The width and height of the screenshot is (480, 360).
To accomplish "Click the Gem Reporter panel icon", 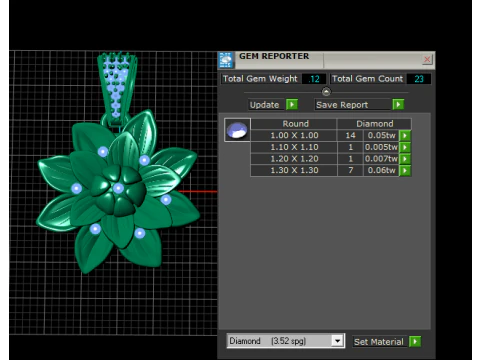I will tap(226, 60).
